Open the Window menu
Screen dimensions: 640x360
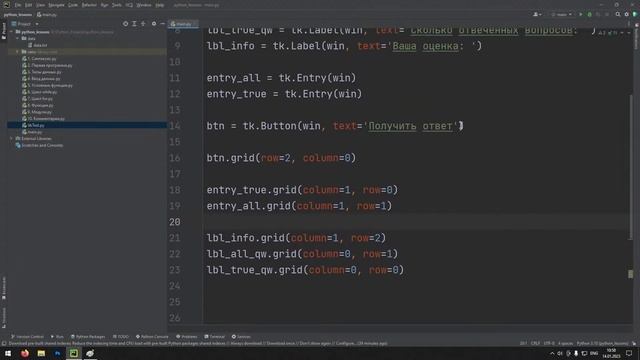[x=144, y=5]
